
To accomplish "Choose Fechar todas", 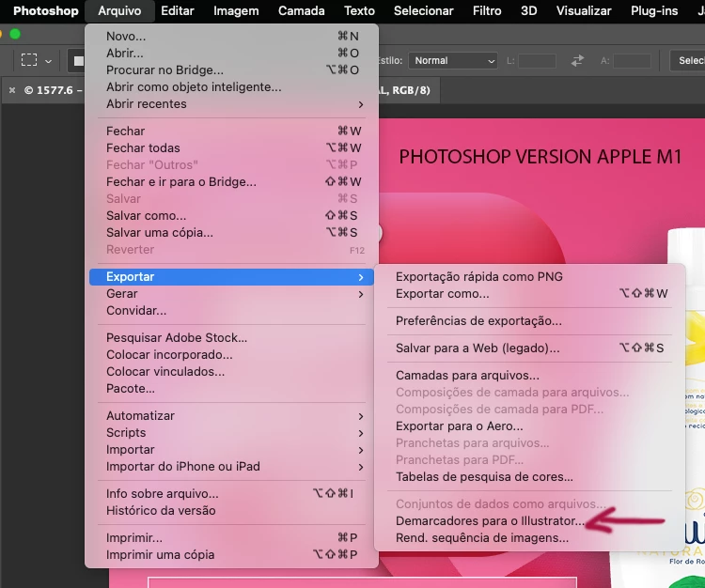I will (231, 147).
